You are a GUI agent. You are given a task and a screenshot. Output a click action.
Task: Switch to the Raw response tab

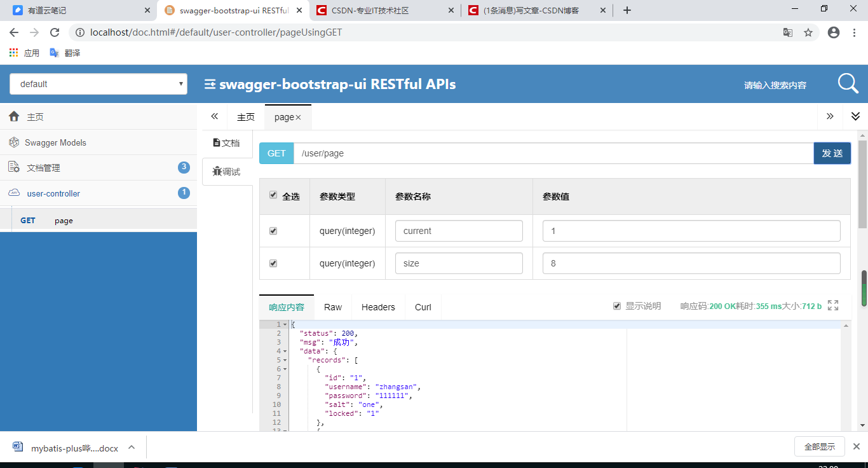(332, 306)
